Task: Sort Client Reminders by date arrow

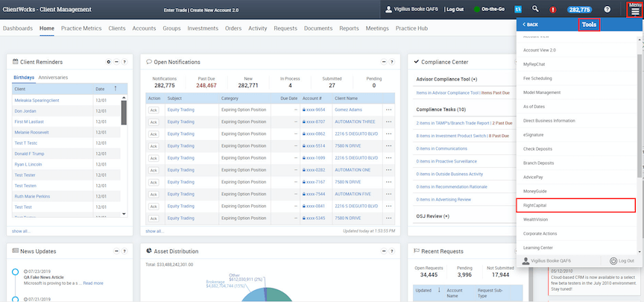Action: [x=115, y=89]
